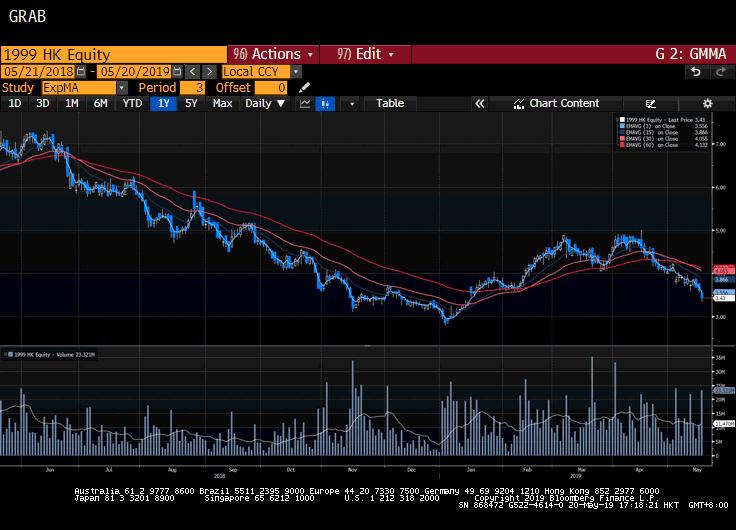Click the Volume 23.321M legend label
736x530 pixels.
coord(54,354)
